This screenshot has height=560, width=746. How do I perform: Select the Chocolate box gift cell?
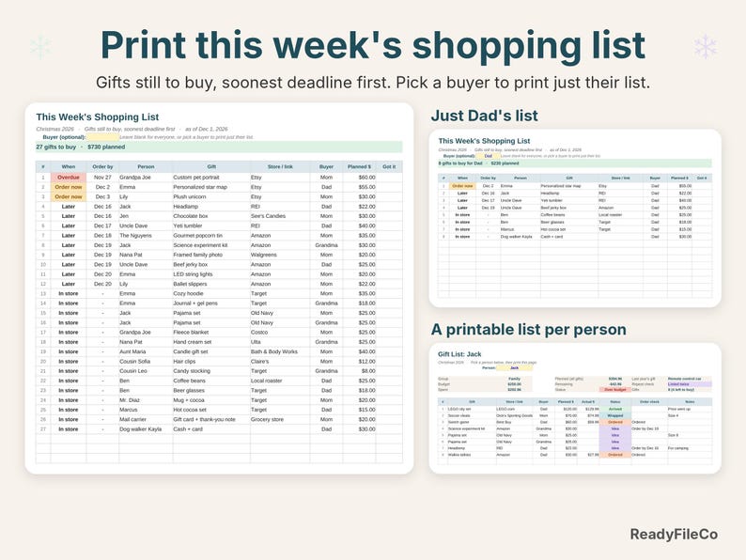tap(211, 216)
